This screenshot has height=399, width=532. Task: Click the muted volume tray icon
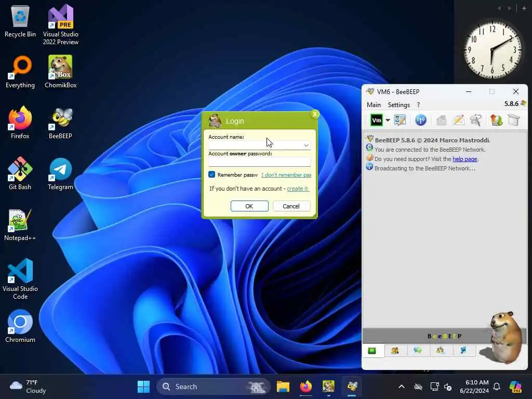coord(448,387)
